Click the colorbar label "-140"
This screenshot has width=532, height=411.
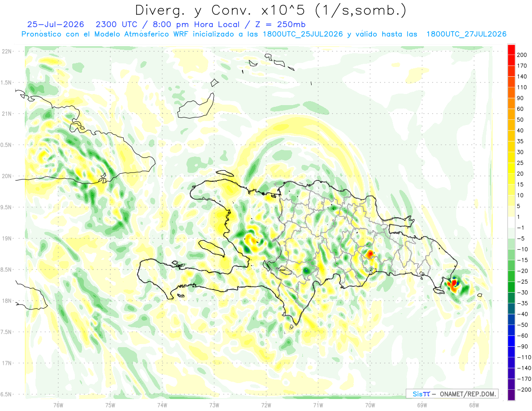(x=524, y=368)
